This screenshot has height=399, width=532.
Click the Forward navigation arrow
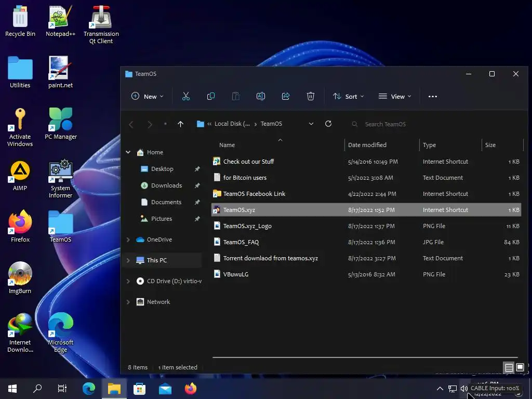click(x=150, y=125)
